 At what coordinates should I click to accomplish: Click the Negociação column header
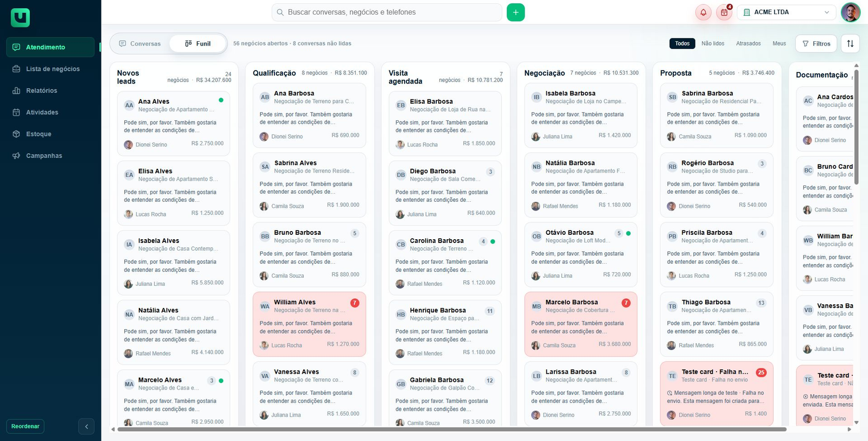click(x=545, y=73)
